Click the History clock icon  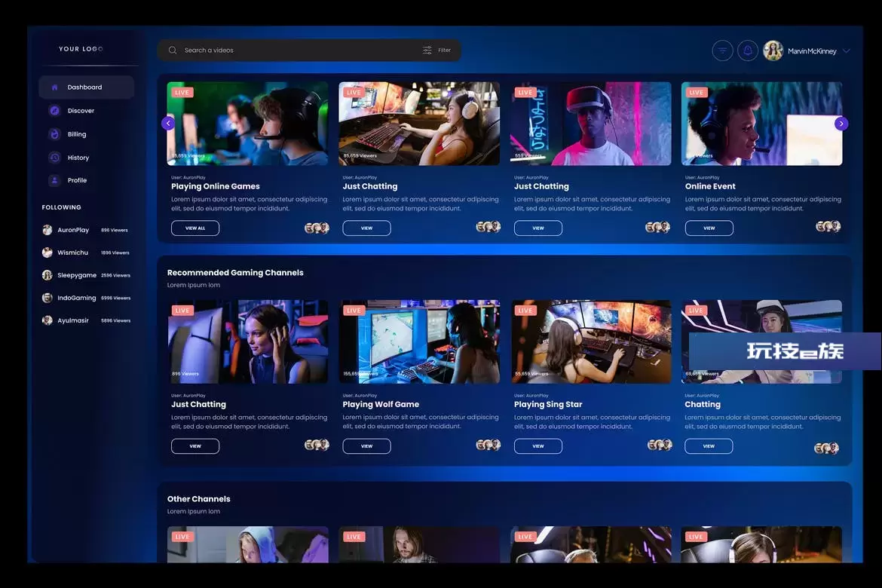(x=54, y=158)
